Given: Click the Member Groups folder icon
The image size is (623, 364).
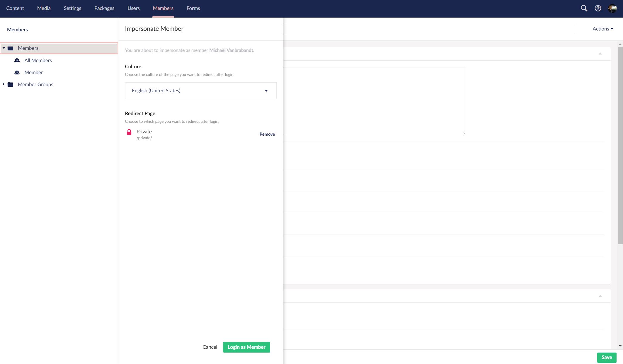Looking at the screenshot, I should coord(11,84).
